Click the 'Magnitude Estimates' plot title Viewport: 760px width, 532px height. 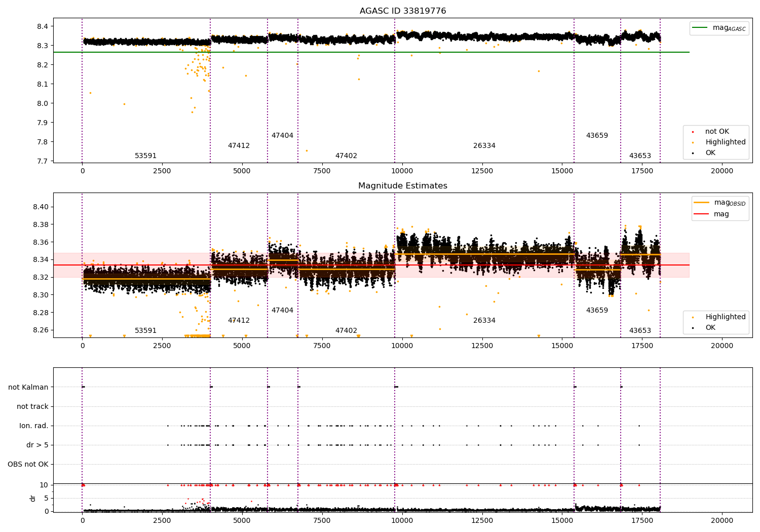click(x=403, y=186)
